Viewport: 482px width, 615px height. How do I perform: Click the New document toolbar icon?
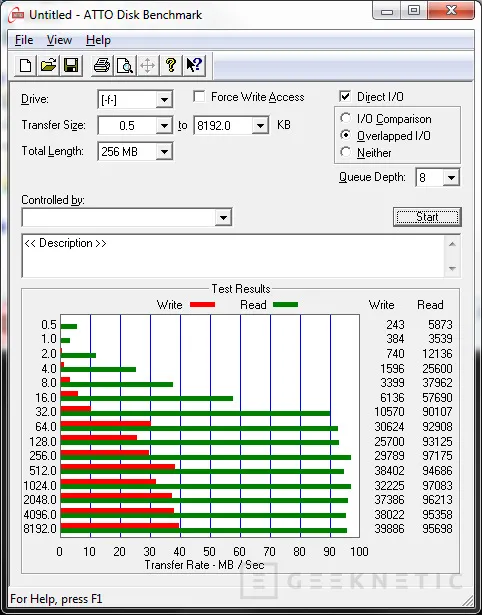26,65
